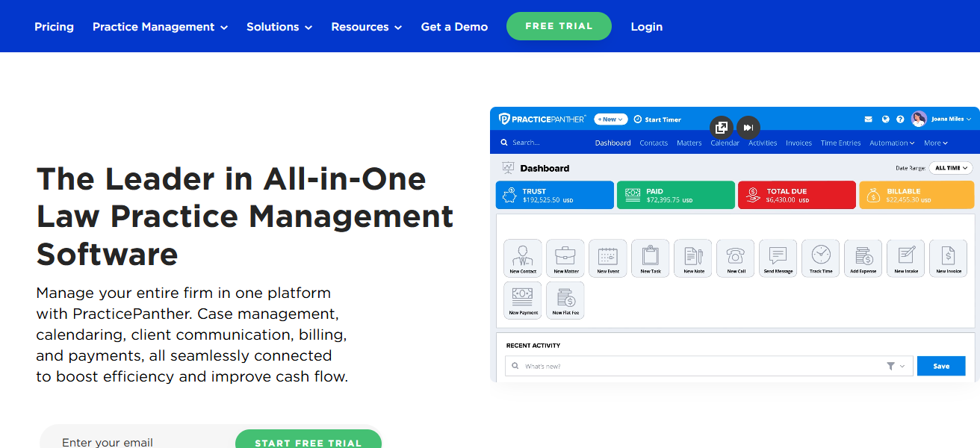Click the blue TRUST balance card
The image size is (980, 448).
coord(555,195)
